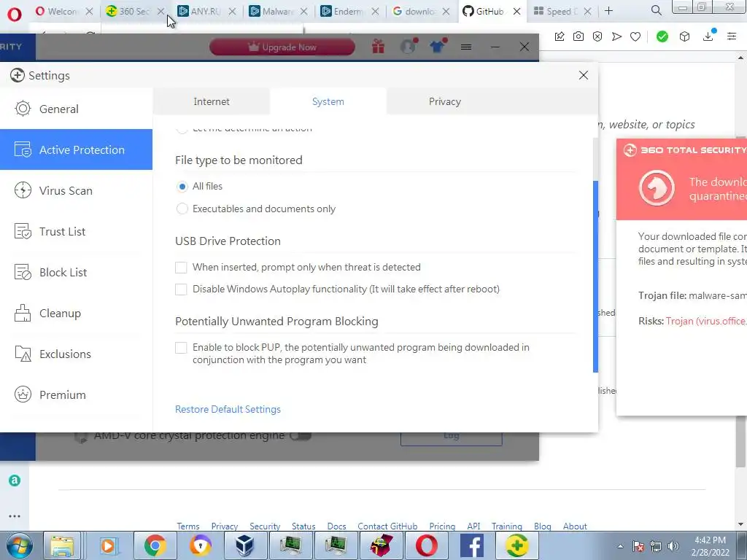This screenshot has height=560, width=747.
Task: Enable USB prompt only when threat detected
Action: click(x=181, y=267)
